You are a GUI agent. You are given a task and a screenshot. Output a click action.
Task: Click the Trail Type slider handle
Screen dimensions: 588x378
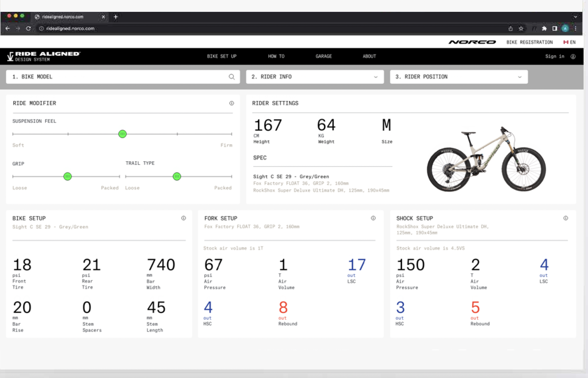[177, 176]
